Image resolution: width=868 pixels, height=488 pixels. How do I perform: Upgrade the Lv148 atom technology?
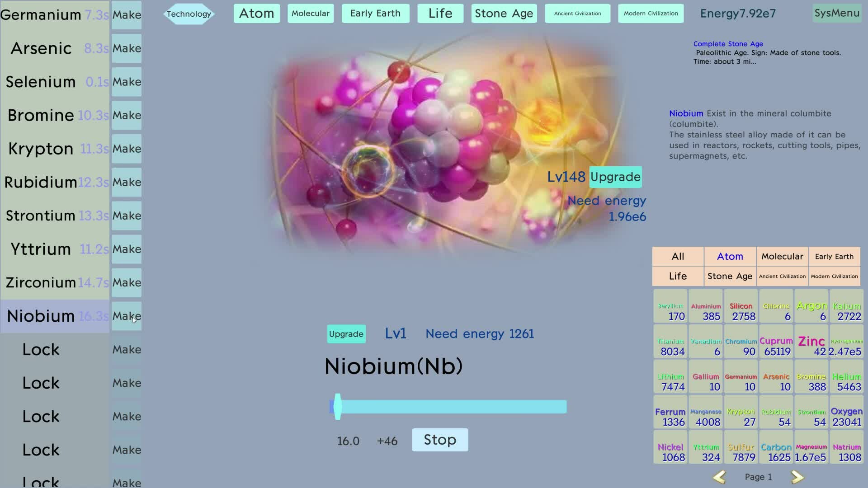pos(615,177)
